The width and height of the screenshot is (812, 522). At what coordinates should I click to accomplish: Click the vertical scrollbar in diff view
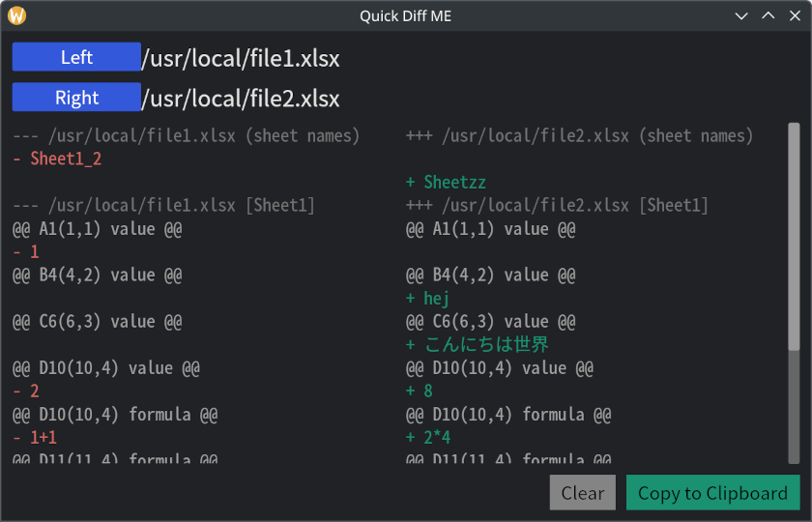coord(794,237)
